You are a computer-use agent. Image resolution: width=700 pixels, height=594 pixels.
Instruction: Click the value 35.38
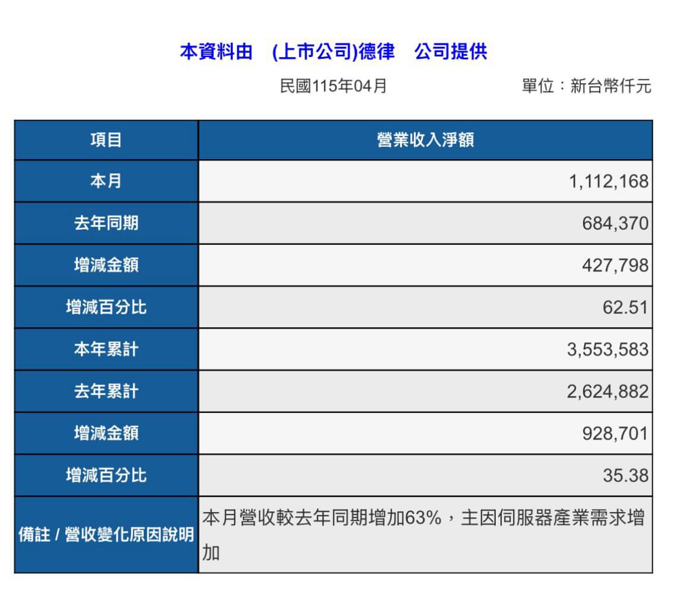click(625, 476)
